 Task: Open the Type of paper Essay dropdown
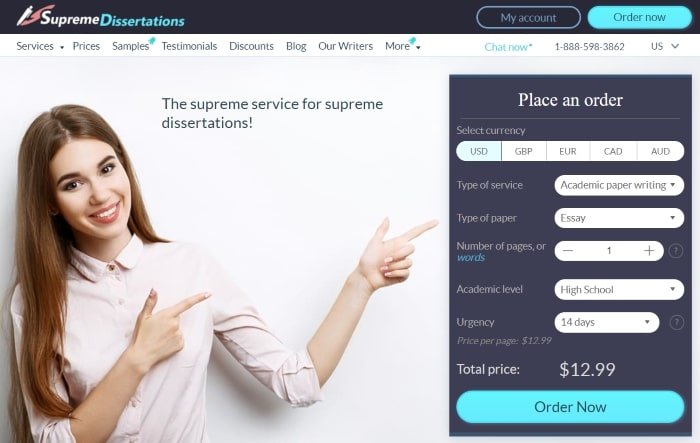pyautogui.click(x=619, y=218)
